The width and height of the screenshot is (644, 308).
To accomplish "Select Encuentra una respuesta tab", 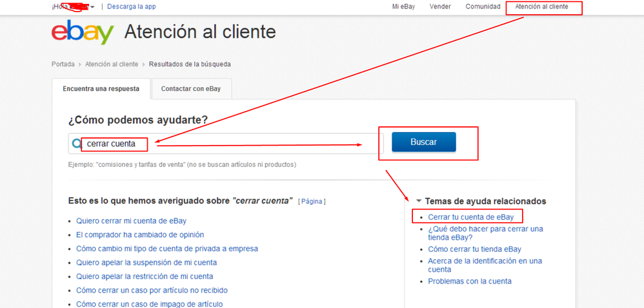I will pos(101,88).
